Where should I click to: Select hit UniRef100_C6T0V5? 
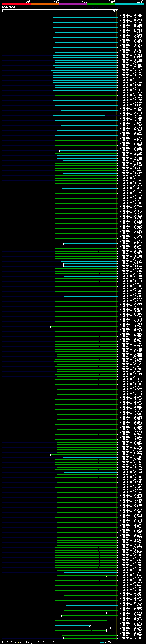[131, 17]
